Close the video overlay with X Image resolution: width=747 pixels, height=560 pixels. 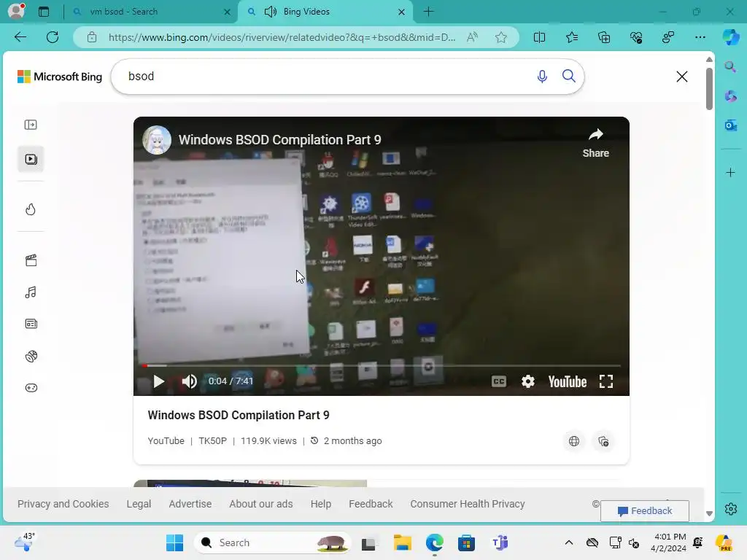click(682, 76)
